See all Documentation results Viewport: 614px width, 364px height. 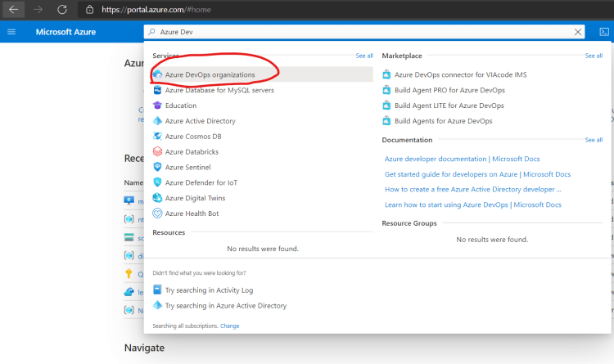(x=594, y=140)
